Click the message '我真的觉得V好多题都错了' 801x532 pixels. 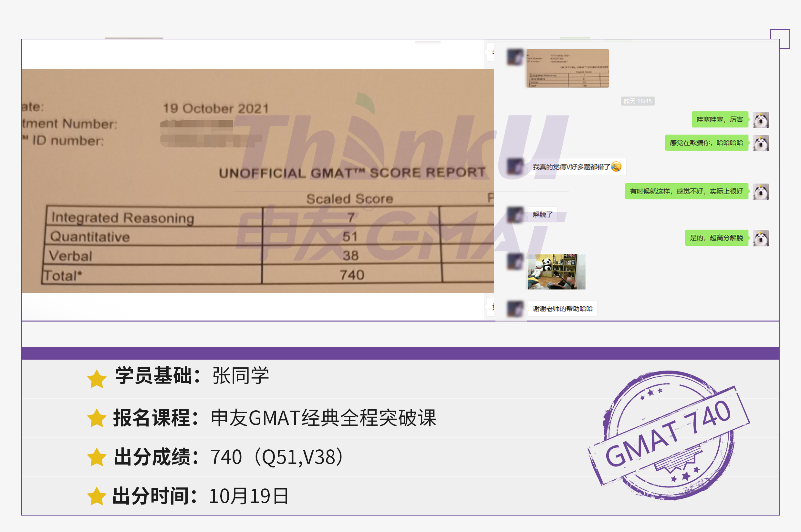pyautogui.click(x=577, y=167)
